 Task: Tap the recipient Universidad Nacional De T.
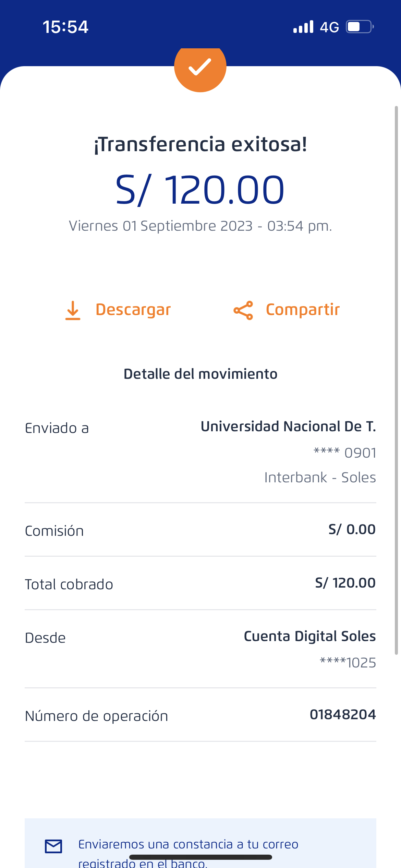pyautogui.click(x=288, y=426)
